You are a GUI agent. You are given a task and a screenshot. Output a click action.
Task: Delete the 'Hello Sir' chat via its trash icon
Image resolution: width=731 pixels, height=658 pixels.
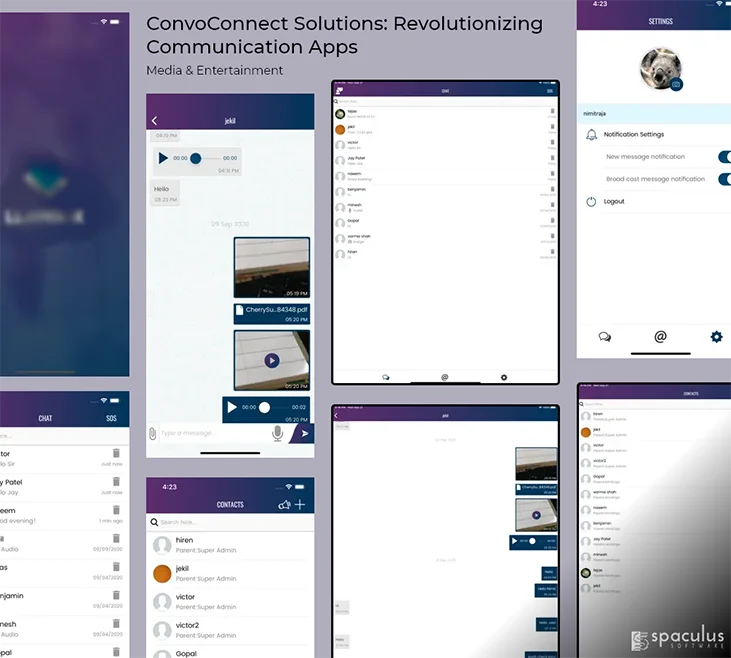116,453
